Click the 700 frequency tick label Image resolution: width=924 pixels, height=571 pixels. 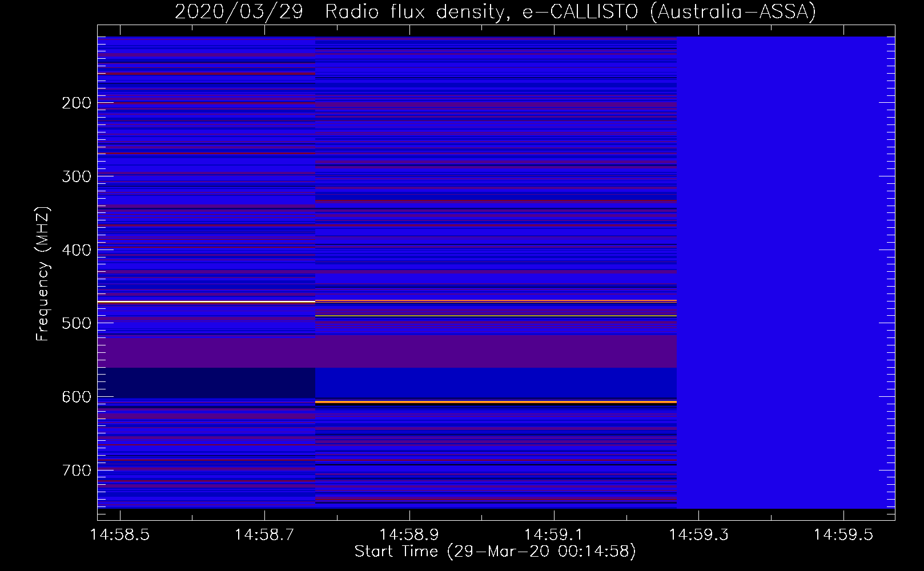(77, 471)
